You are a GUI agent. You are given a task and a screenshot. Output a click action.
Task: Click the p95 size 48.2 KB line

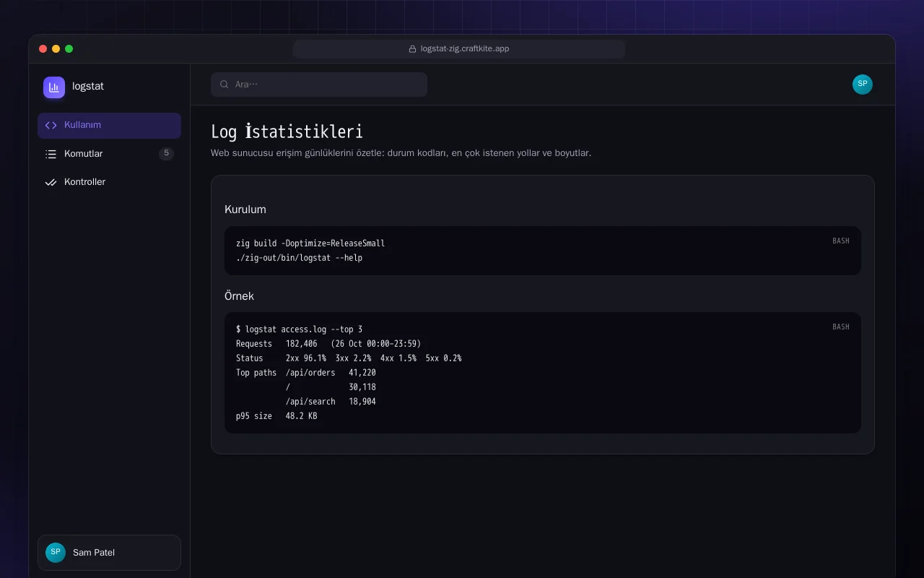[x=276, y=416]
